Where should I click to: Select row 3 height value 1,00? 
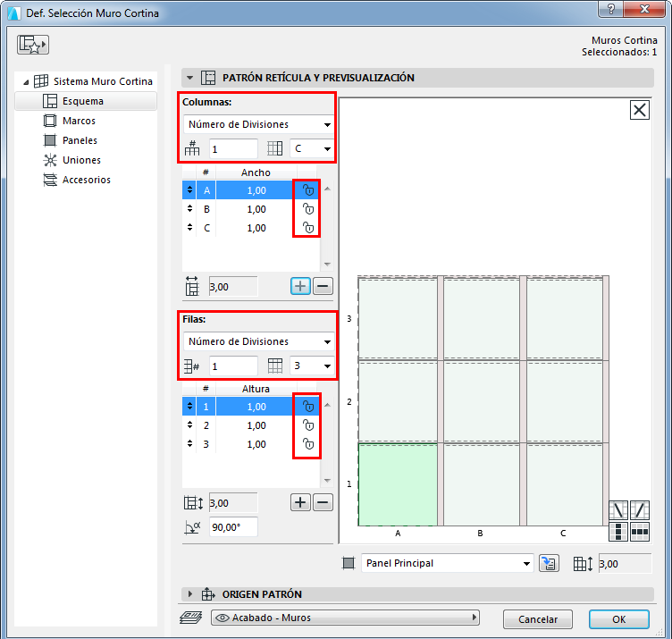point(256,444)
